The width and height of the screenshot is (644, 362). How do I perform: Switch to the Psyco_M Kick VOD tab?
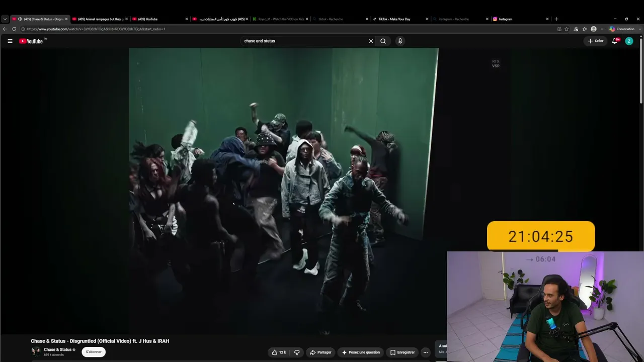click(281, 19)
